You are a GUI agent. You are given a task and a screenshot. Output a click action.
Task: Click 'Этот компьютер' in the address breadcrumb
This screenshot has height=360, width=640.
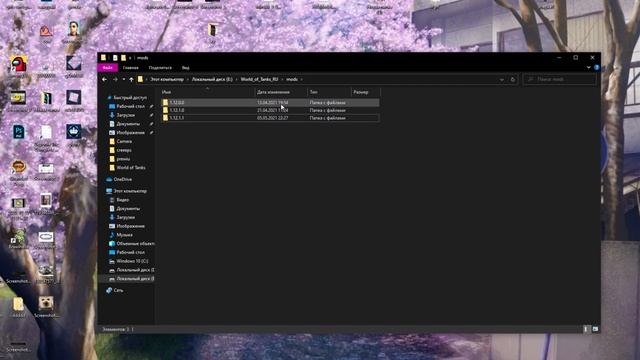tap(167, 79)
